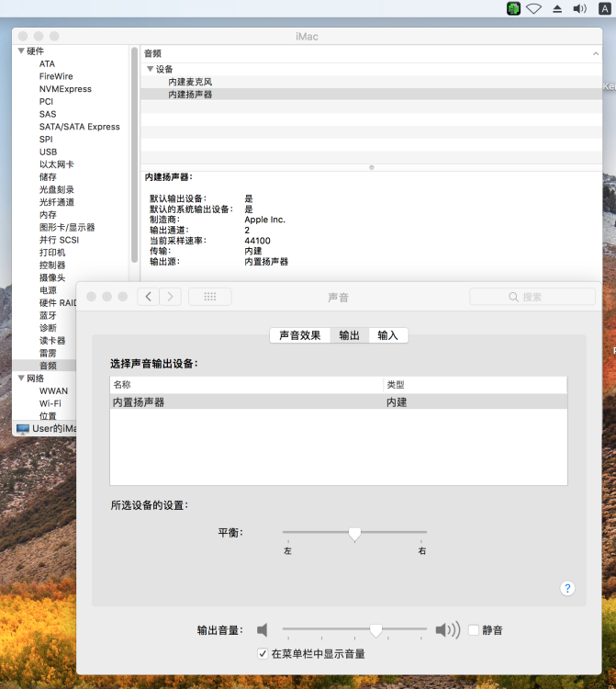Image resolution: width=616 pixels, height=689 pixels.
Task: Click the Apple Inc. manufacturer value
Action: (x=264, y=220)
